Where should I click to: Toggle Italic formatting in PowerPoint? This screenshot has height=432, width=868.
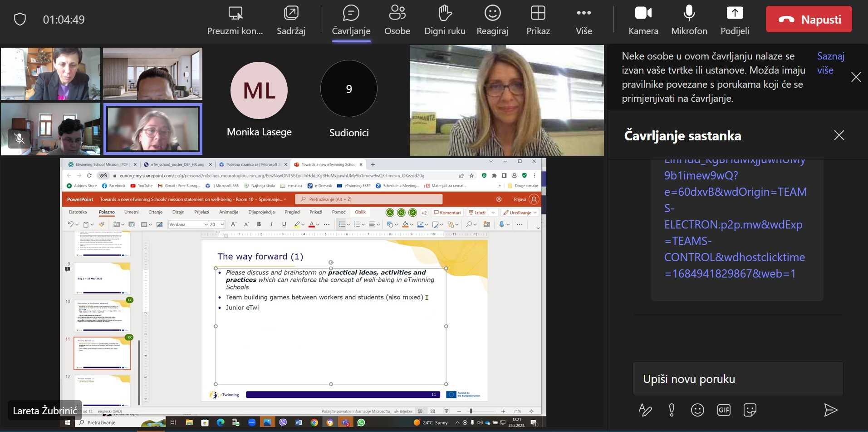point(271,224)
